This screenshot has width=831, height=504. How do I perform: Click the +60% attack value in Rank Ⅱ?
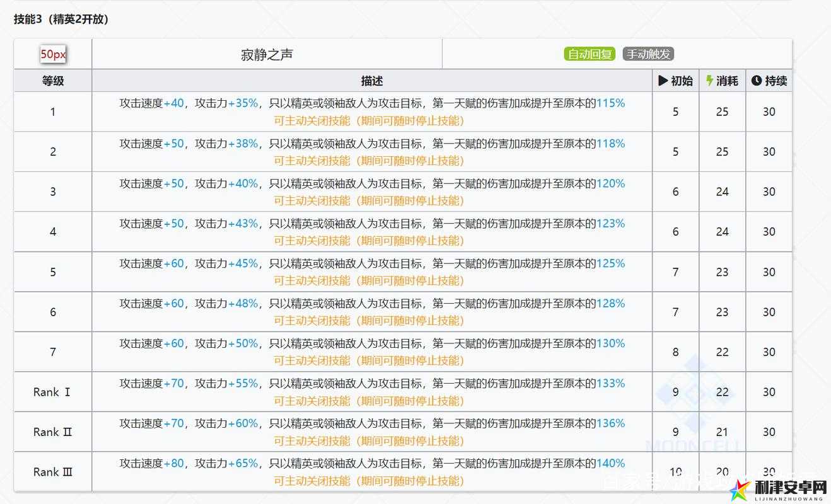pyautogui.click(x=243, y=423)
